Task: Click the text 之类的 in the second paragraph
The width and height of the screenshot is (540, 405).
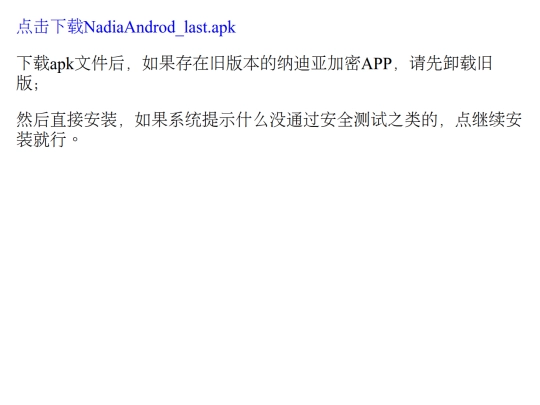Action: [413, 120]
